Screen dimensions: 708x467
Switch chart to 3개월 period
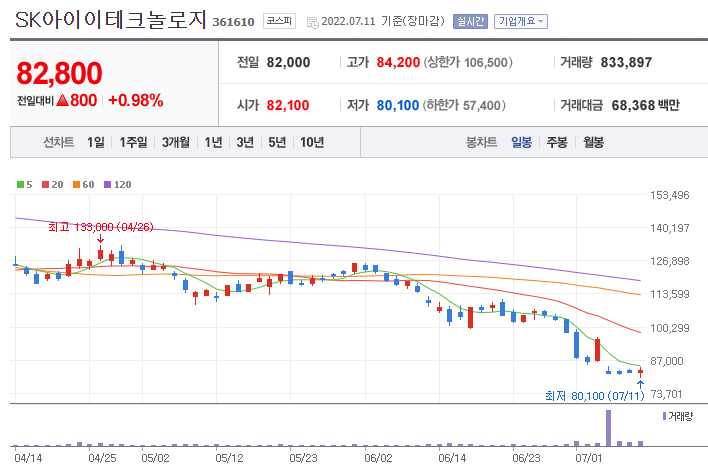[x=176, y=142]
